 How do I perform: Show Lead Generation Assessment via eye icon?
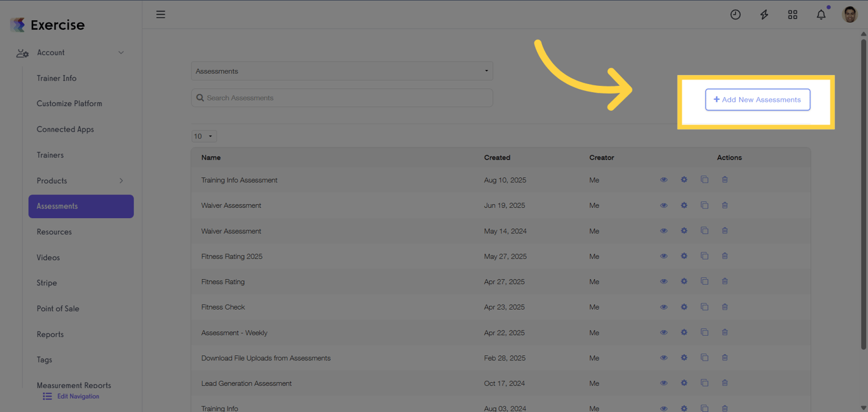coord(664,383)
